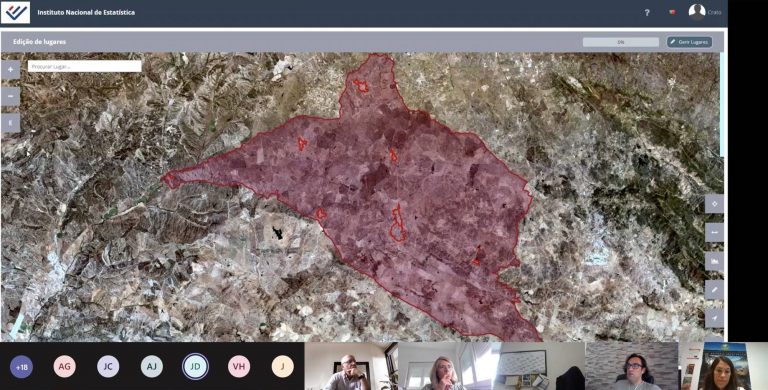Click the Edição de lugares panel title
The image size is (768, 390).
(x=40, y=42)
